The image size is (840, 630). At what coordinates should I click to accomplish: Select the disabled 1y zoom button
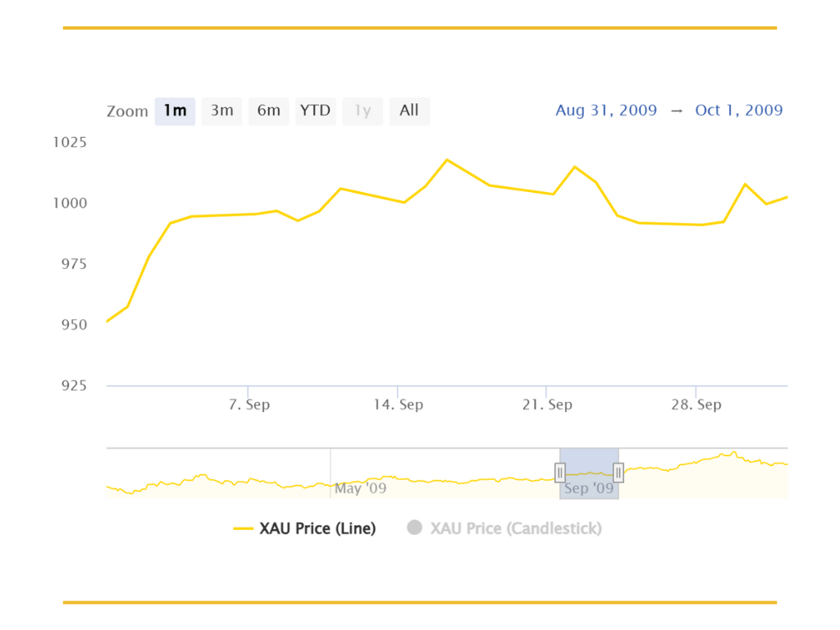click(x=363, y=112)
